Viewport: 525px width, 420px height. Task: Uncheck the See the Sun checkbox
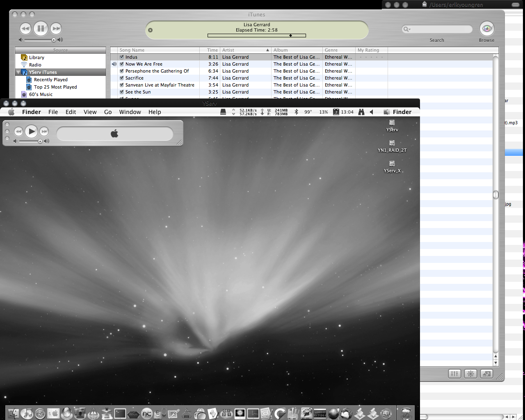tap(122, 92)
